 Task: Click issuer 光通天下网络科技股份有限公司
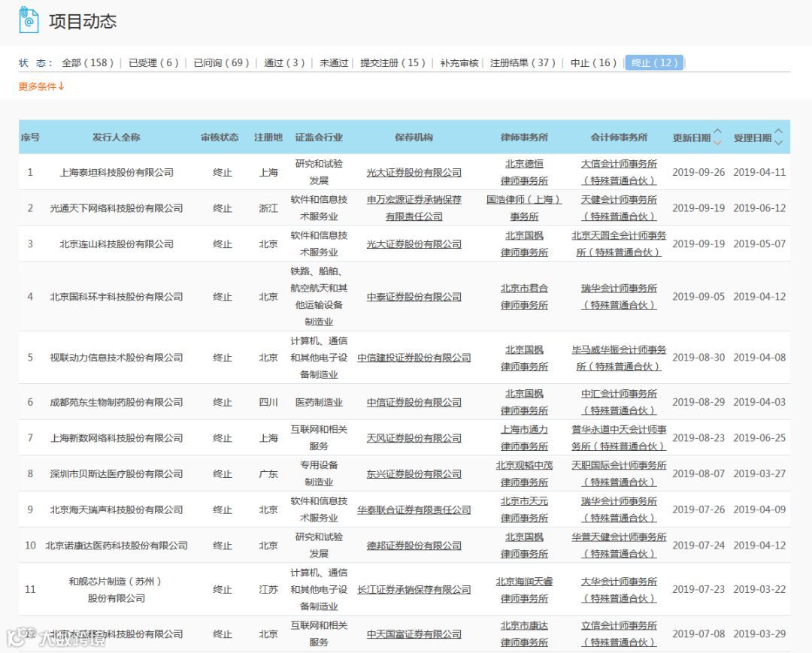[x=117, y=208]
